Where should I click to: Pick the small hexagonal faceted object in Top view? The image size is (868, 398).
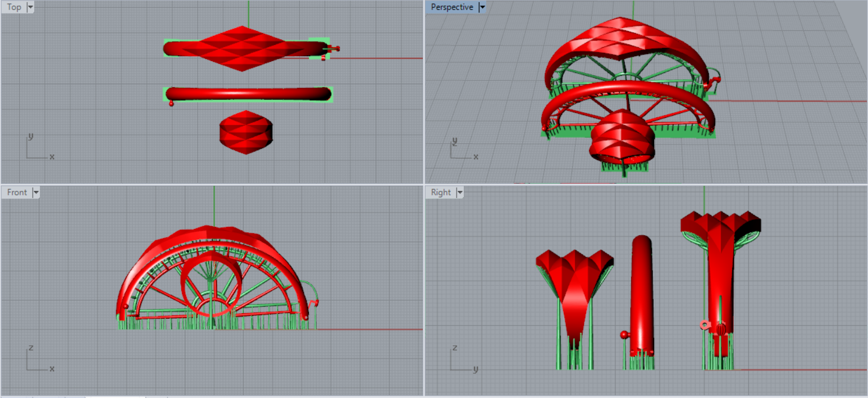(x=246, y=132)
